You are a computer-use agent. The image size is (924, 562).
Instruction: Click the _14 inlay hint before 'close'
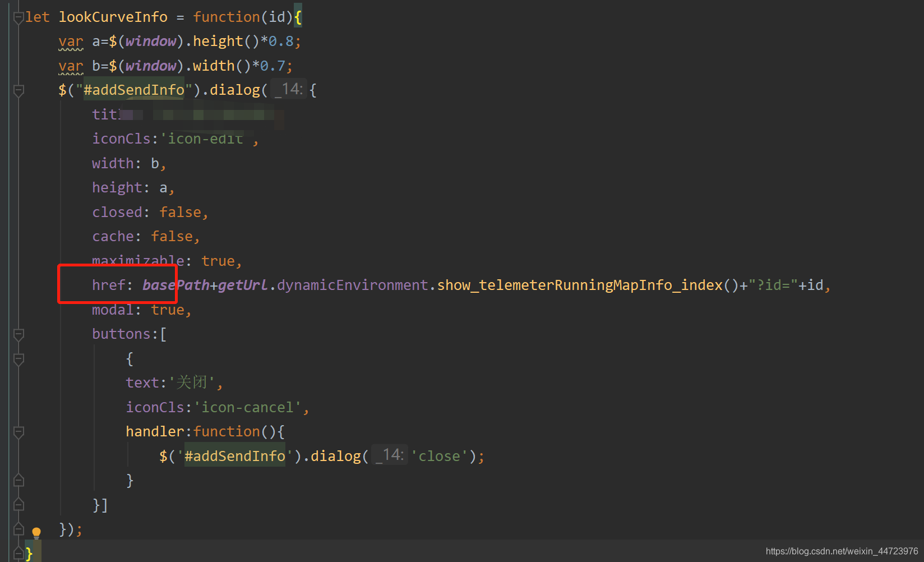click(389, 455)
